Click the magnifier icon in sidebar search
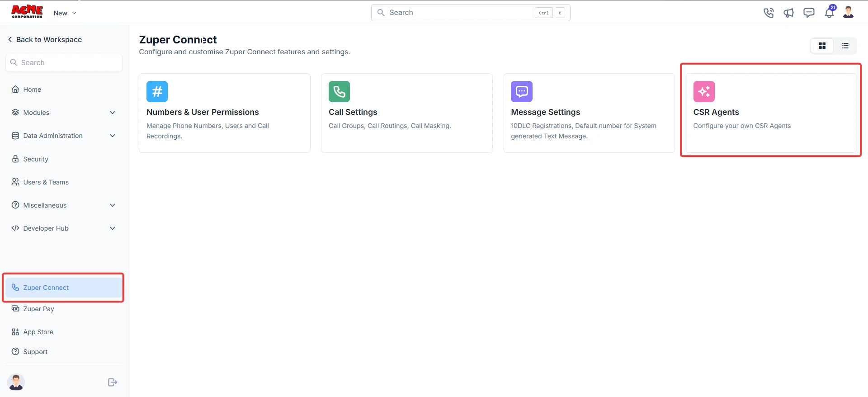Image resolution: width=868 pixels, height=397 pixels. pyautogui.click(x=14, y=62)
